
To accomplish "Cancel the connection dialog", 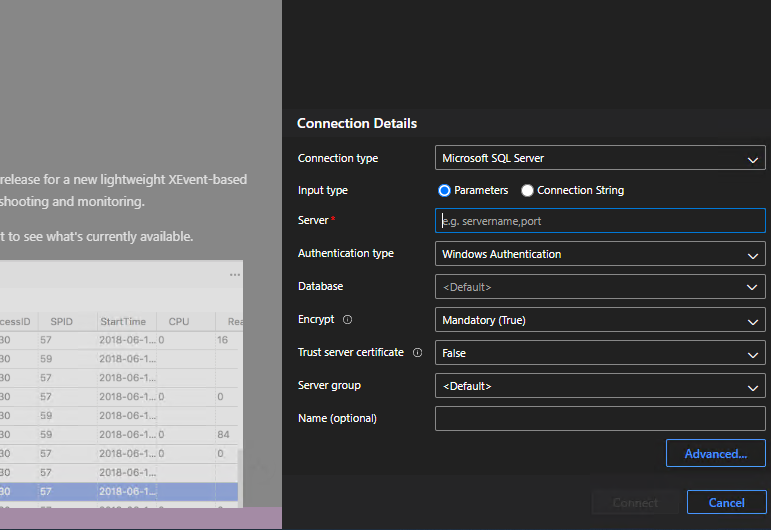I will pyautogui.click(x=726, y=502).
